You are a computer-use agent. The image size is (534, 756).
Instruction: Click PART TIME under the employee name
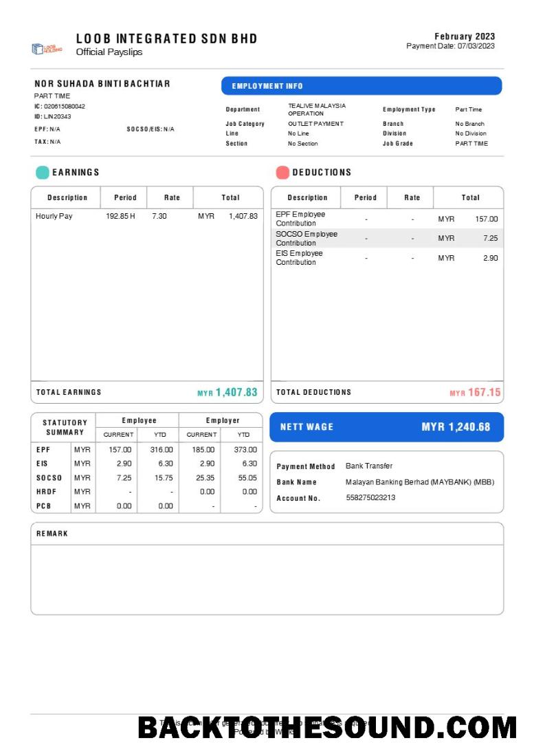(x=52, y=96)
